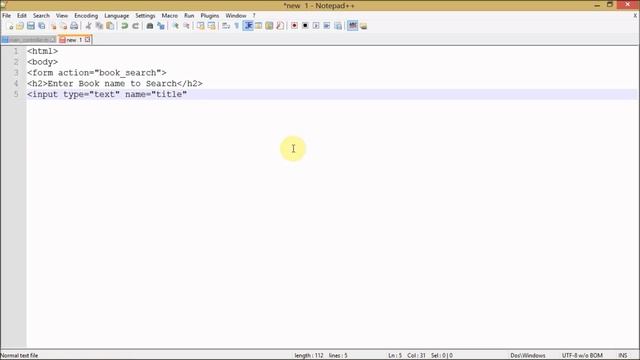Click the input type="text" code line
640x360 pixels.
coord(107,94)
